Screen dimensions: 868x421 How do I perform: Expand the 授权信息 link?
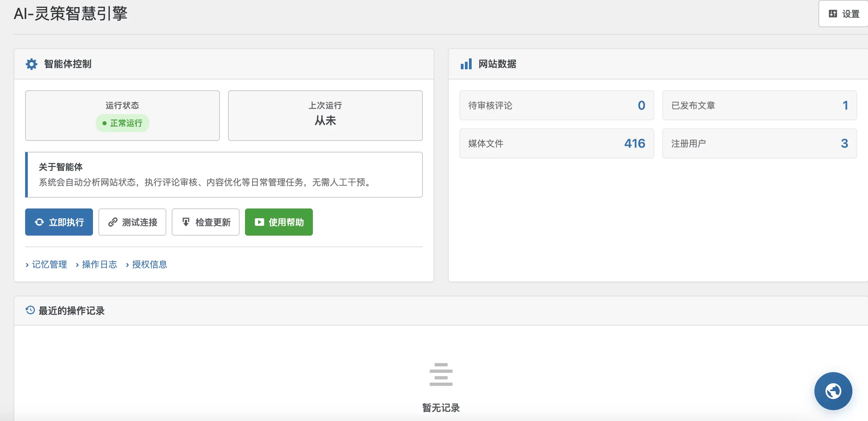point(147,264)
